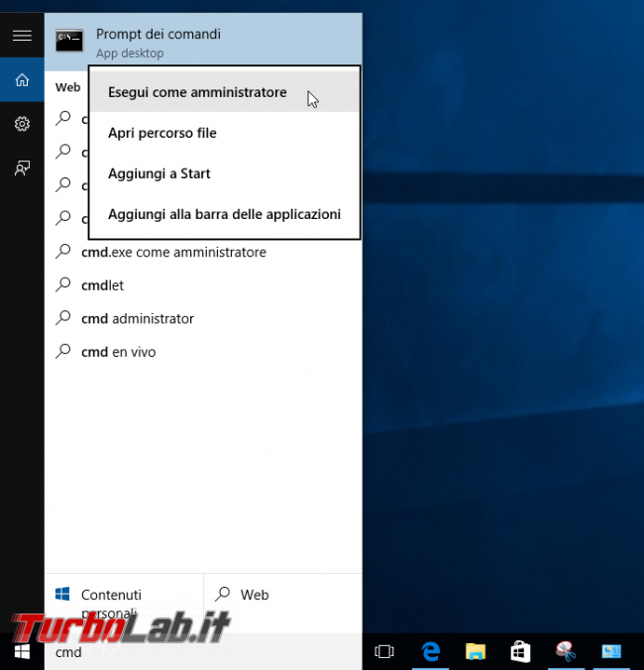Image resolution: width=644 pixels, height=670 pixels.
Task: Open Task View on taskbar
Action: pyautogui.click(x=384, y=651)
